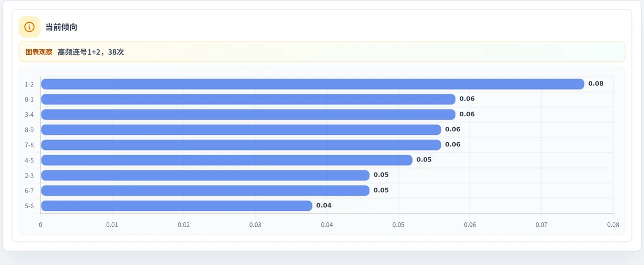Click the 4-5 bar

click(226, 160)
